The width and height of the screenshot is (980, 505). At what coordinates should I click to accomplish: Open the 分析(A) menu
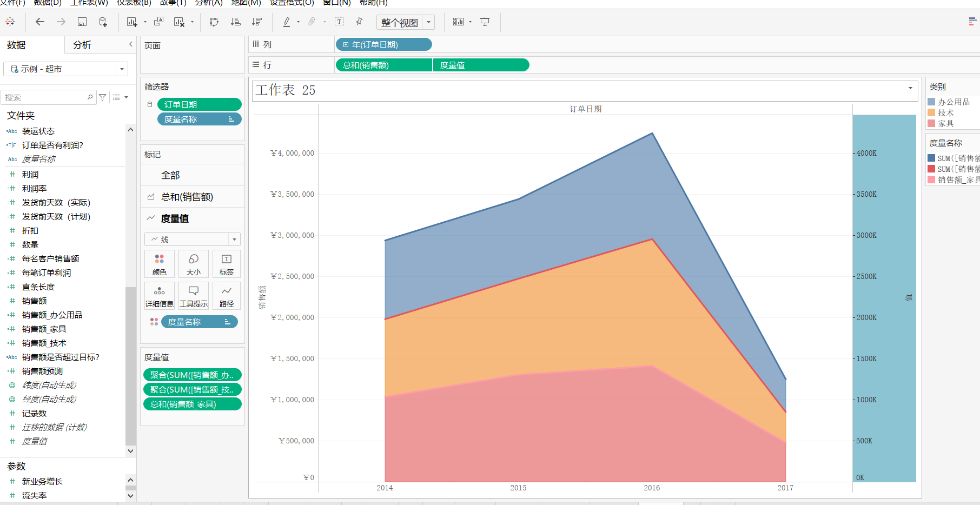click(x=209, y=3)
